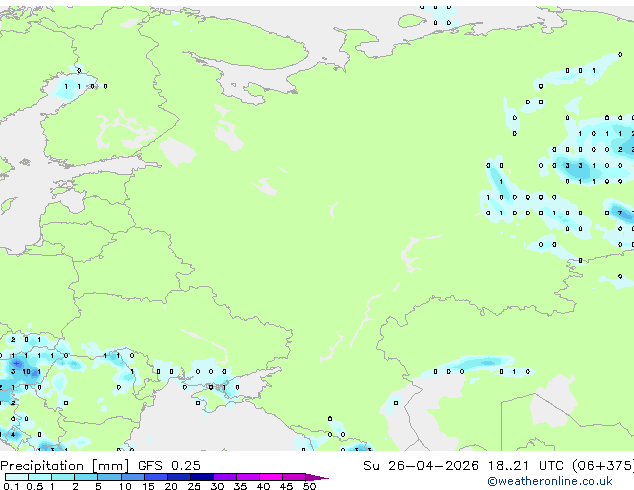Click the date 'Su 26-04-2026' text
The image size is (634, 490).
(x=421, y=466)
